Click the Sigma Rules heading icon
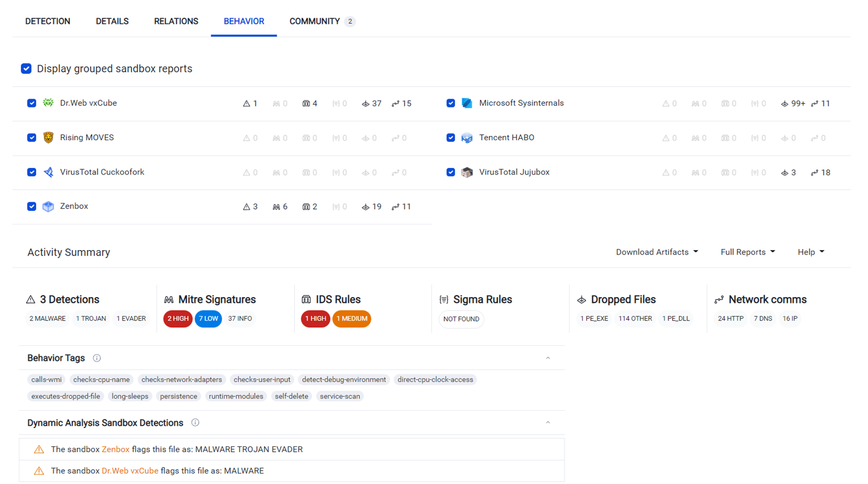Screen dimensions: 868x484 [444, 299]
